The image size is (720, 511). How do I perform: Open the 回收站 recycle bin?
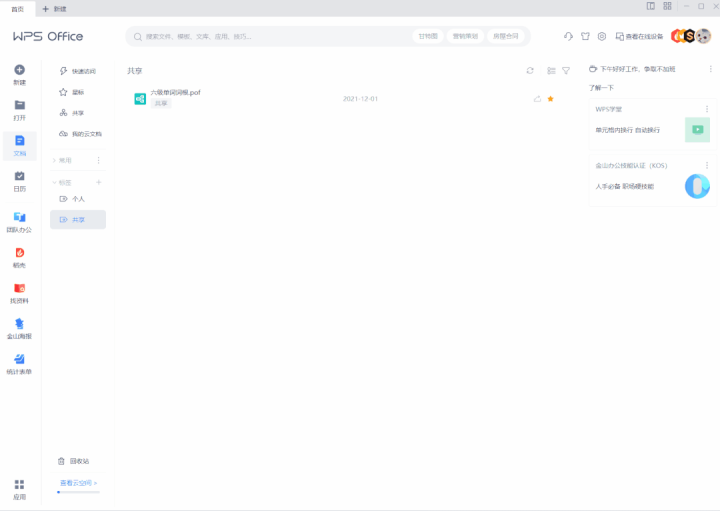(73, 461)
